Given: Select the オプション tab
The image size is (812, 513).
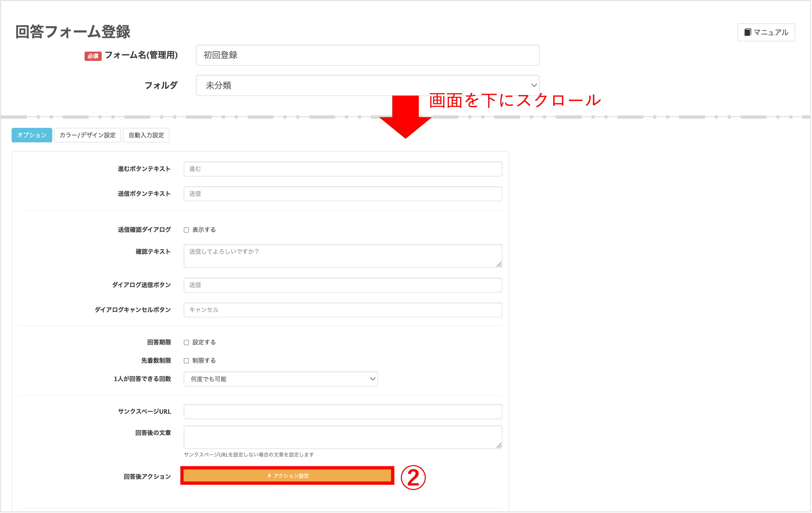Looking at the screenshot, I should point(31,135).
